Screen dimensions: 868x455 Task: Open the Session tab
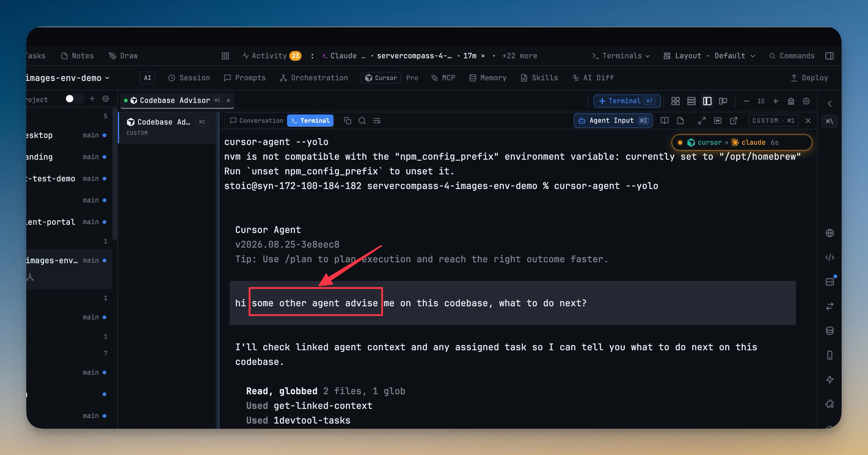189,78
